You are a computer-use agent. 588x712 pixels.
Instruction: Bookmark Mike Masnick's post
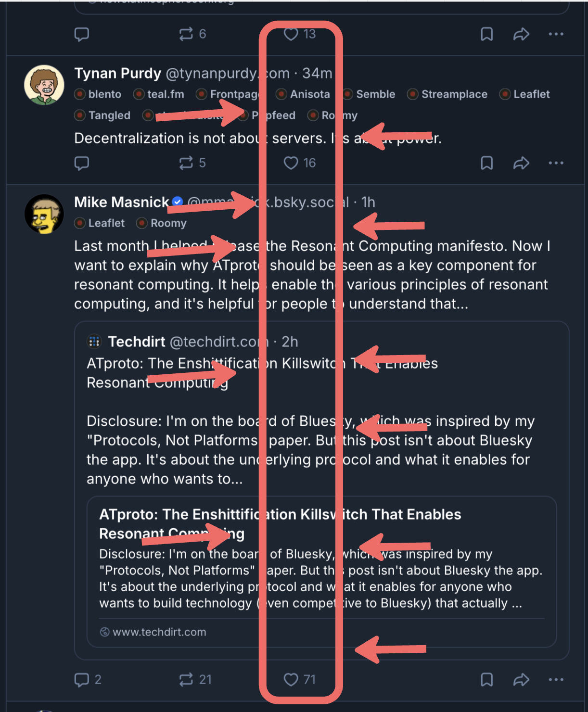click(x=486, y=679)
